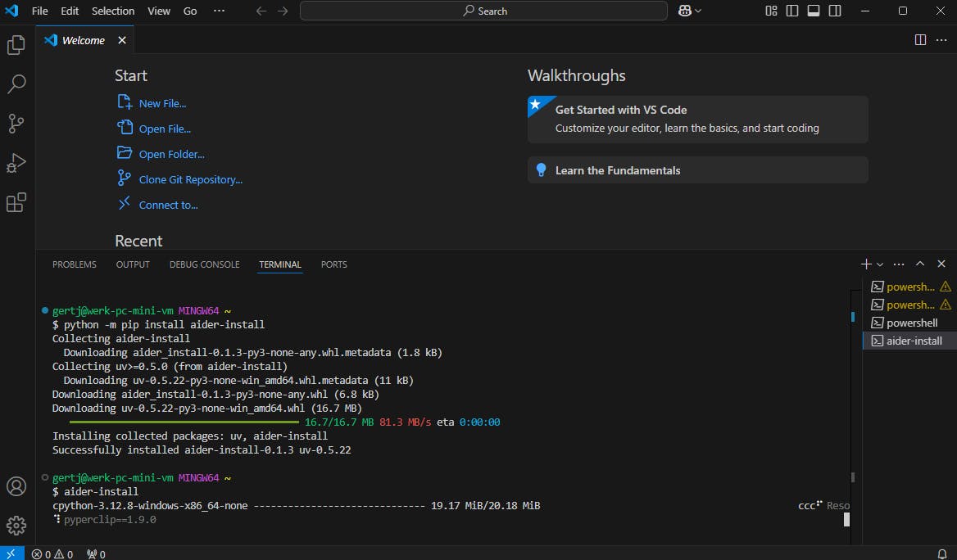
Task: Open the Accounts menu icon
Action: [16, 486]
